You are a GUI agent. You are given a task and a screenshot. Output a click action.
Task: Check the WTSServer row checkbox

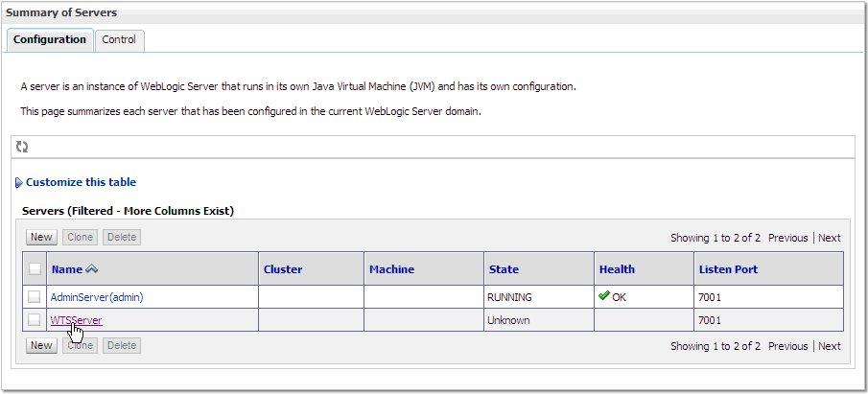tap(35, 320)
